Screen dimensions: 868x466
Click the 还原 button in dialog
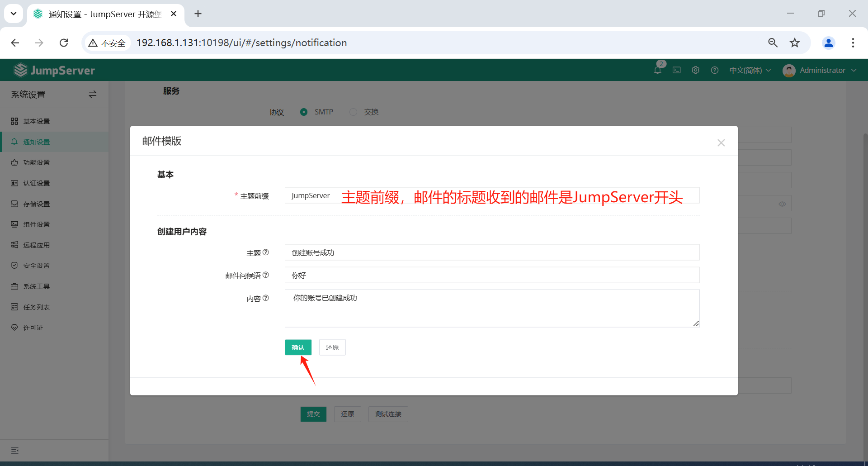tap(332, 347)
